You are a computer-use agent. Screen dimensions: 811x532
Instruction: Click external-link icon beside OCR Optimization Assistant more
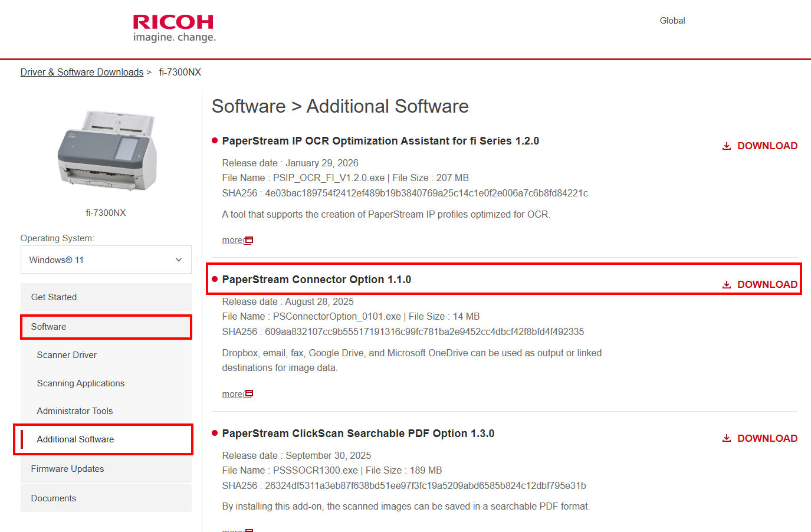[249, 240]
